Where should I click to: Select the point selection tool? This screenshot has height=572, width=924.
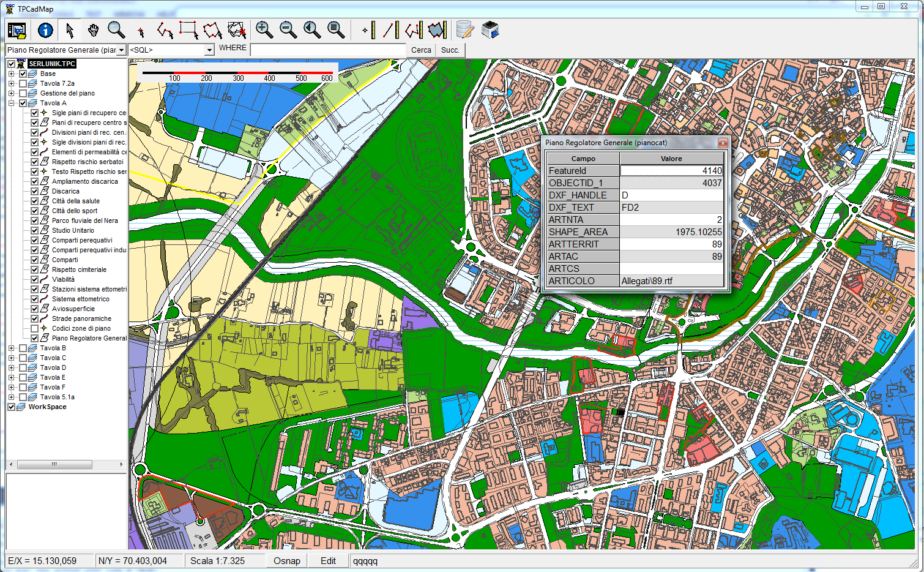point(141,32)
